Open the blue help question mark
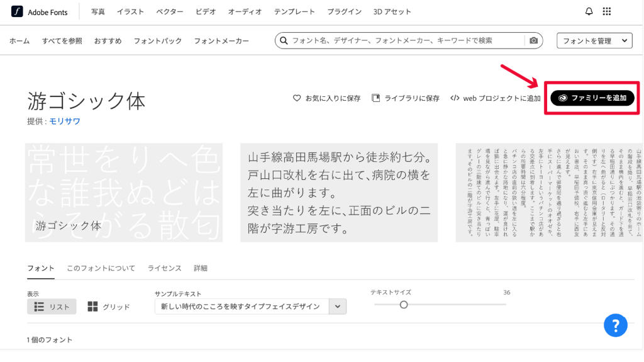The image size is (644, 362). click(615, 325)
